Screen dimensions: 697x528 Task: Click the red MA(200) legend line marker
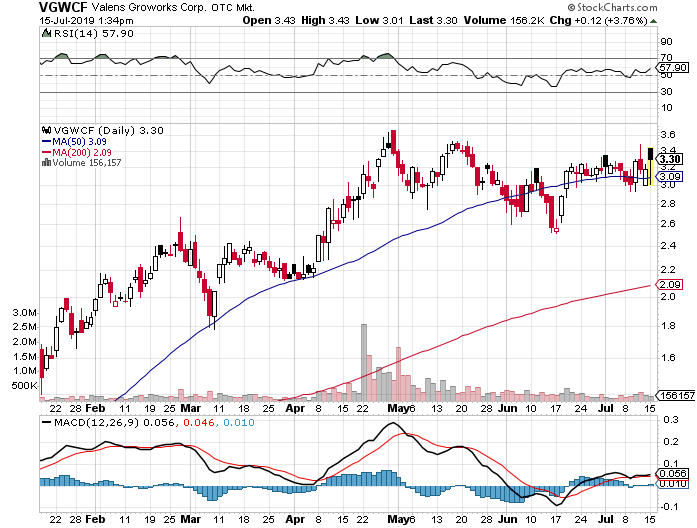[46, 152]
